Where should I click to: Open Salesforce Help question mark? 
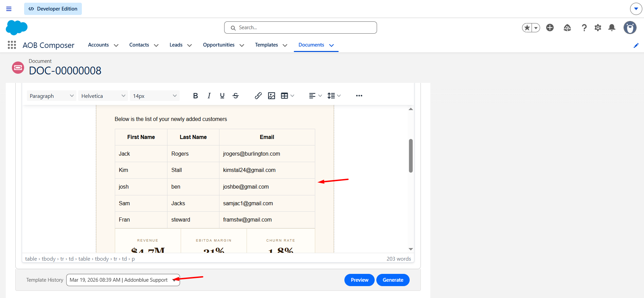coord(584,28)
